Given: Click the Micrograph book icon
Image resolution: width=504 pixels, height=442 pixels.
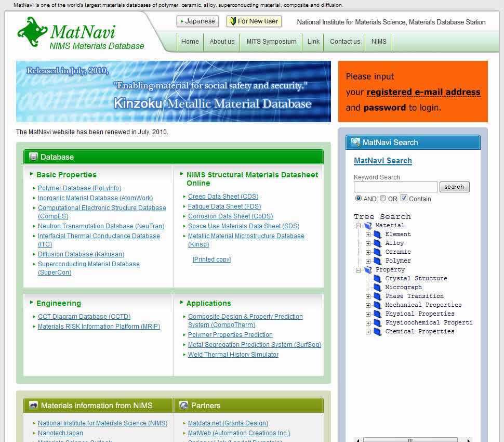Looking at the screenshot, I should pos(378,288).
